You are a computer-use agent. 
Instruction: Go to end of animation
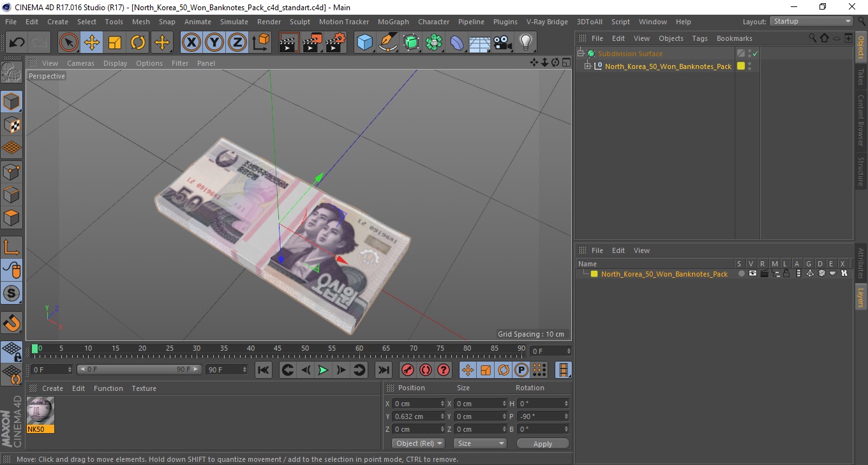383,370
